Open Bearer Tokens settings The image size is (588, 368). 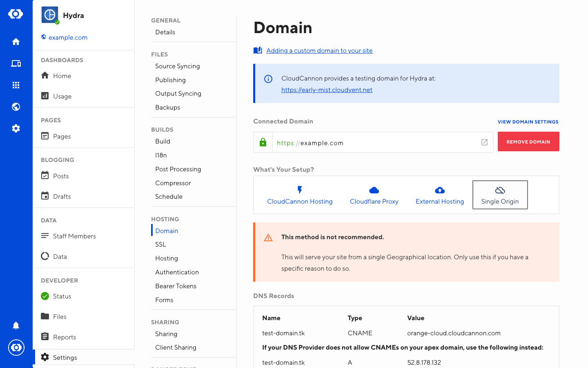tap(176, 286)
